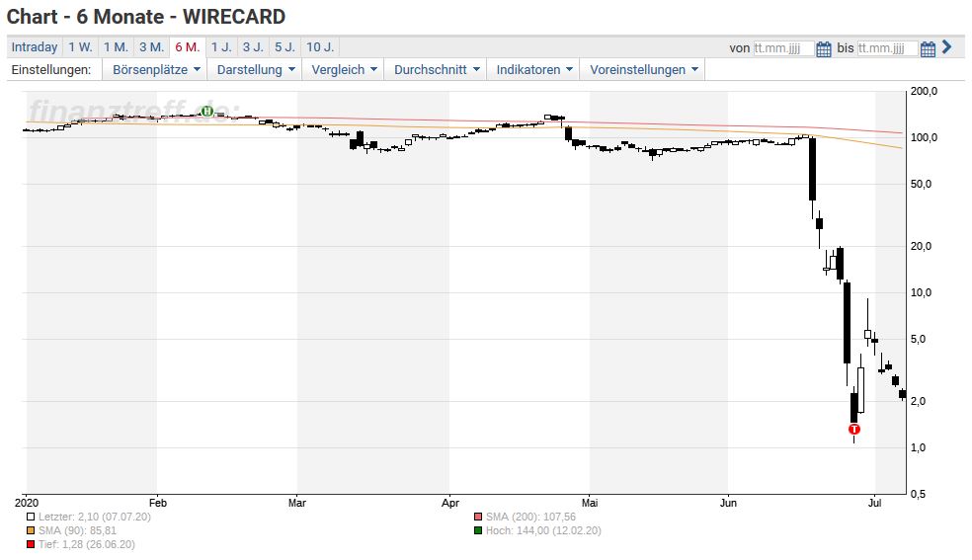Click the red T low marker on chart
This screenshot has width=972, height=560.
[854, 429]
